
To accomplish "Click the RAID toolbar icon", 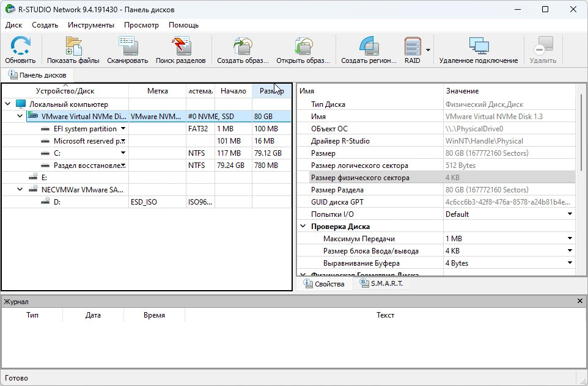I will 413,46.
